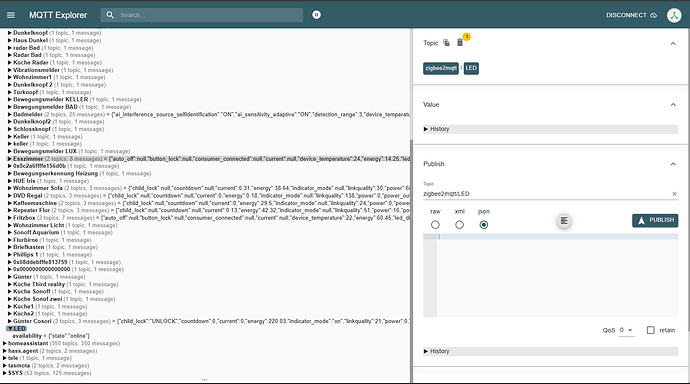Viewport: 690px width, 384px height.
Task: Focus the publish topic input
Action: 546,194
